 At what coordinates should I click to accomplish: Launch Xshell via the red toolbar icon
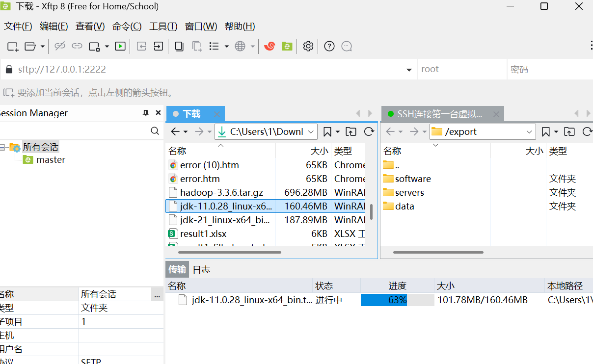[x=270, y=46]
